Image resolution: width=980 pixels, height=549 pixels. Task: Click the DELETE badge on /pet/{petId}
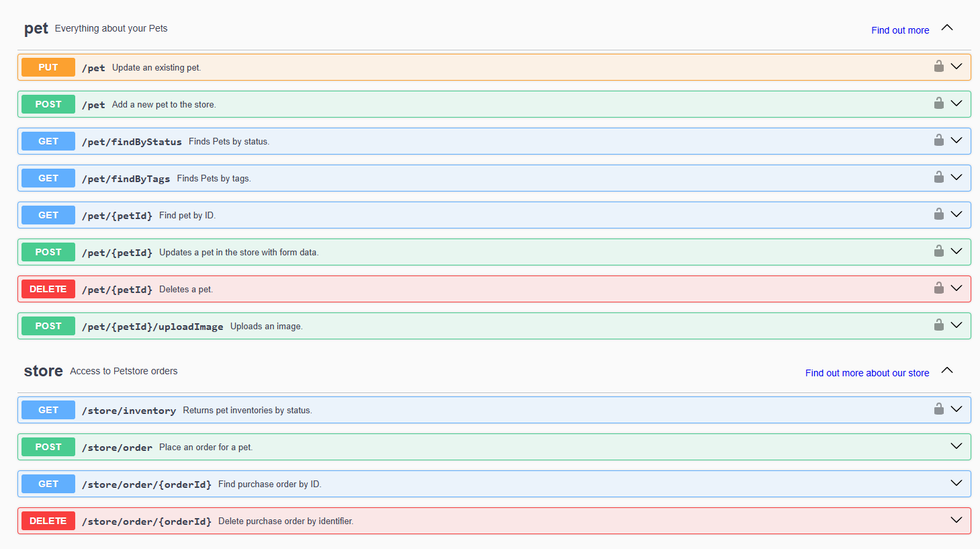pyautogui.click(x=48, y=288)
